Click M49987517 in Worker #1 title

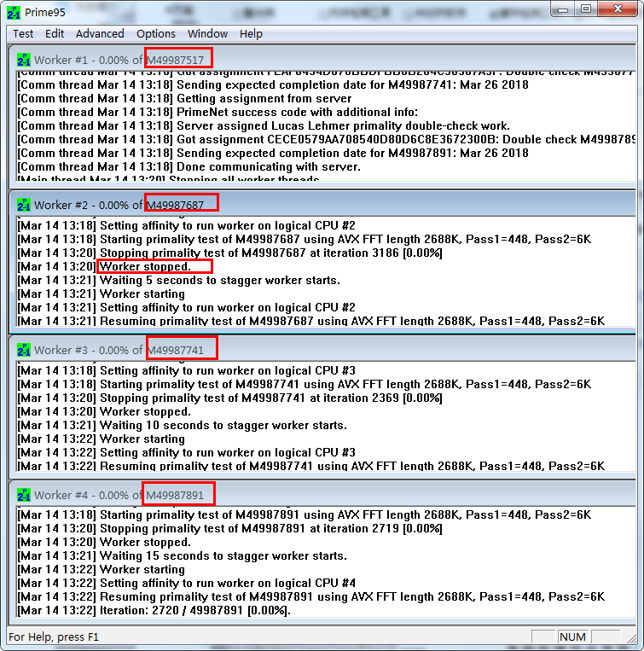tap(175, 61)
